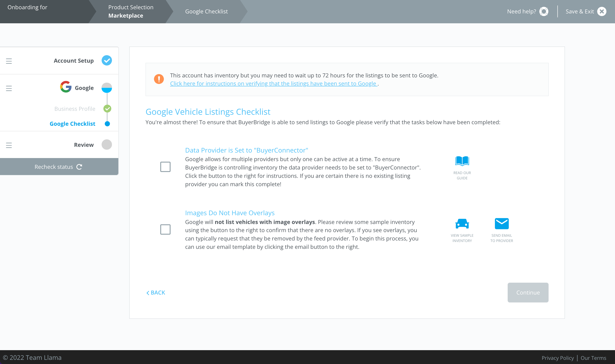
Task: Click the Google Checklist blue dot indicator
Action: [x=107, y=124]
